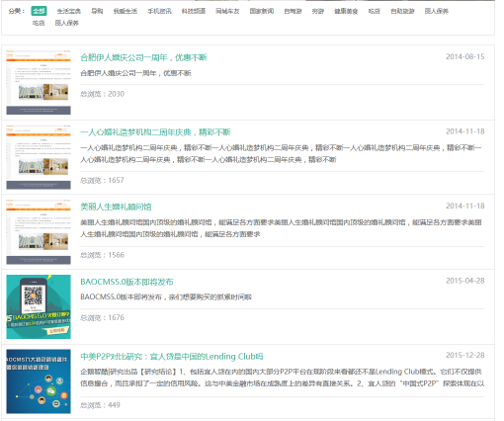Select the 穷游 category
This screenshot has height=421, width=504.
tap(318, 11)
